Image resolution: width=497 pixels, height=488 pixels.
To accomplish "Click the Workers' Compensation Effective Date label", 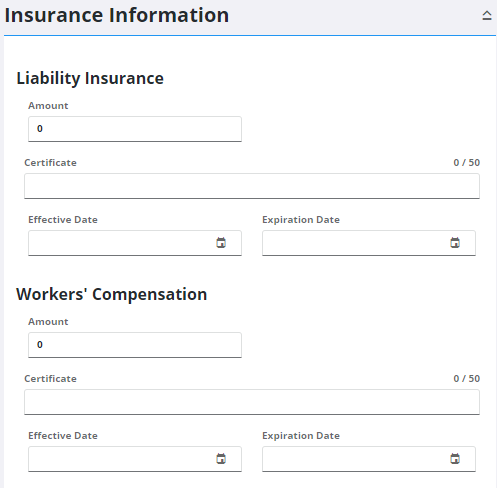I will (63, 436).
